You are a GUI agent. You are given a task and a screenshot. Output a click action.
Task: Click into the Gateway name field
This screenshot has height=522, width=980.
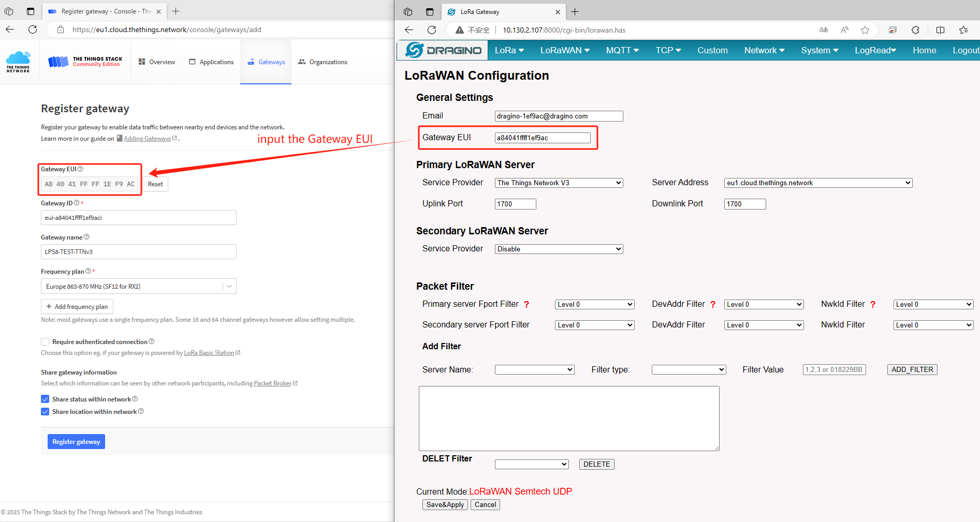tap(139, 252)
